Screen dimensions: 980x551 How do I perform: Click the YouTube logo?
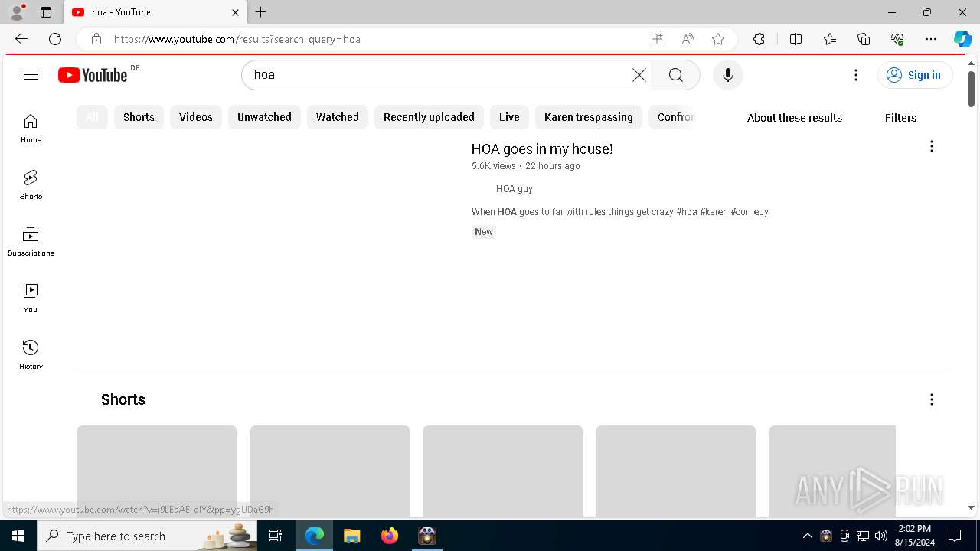pos(93,75)
